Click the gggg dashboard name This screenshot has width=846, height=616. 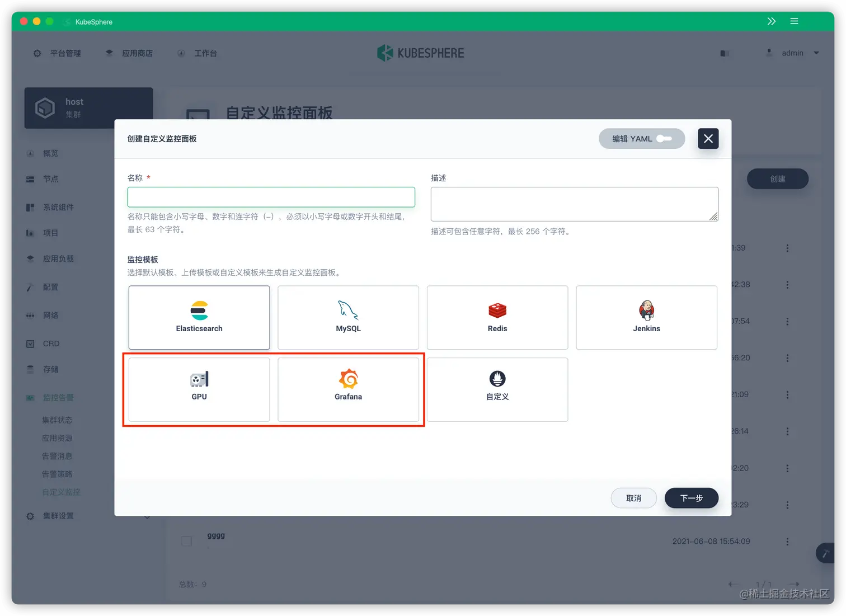(216, 535)
